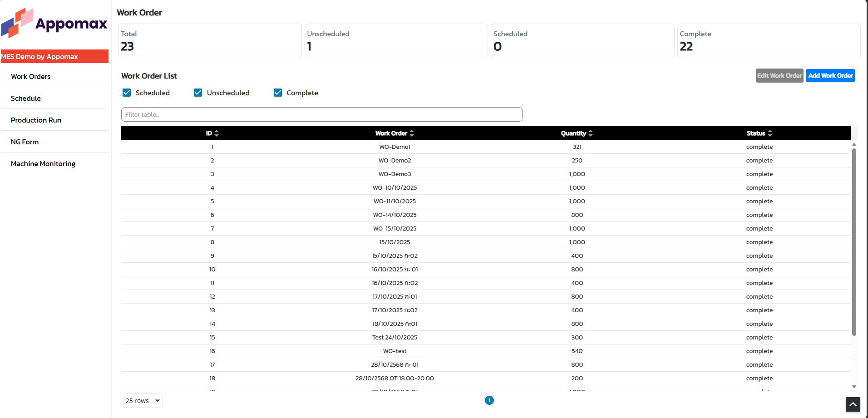Sort table by ID column arrows
The height and width of the screenshot is (418, 868).
217,133
